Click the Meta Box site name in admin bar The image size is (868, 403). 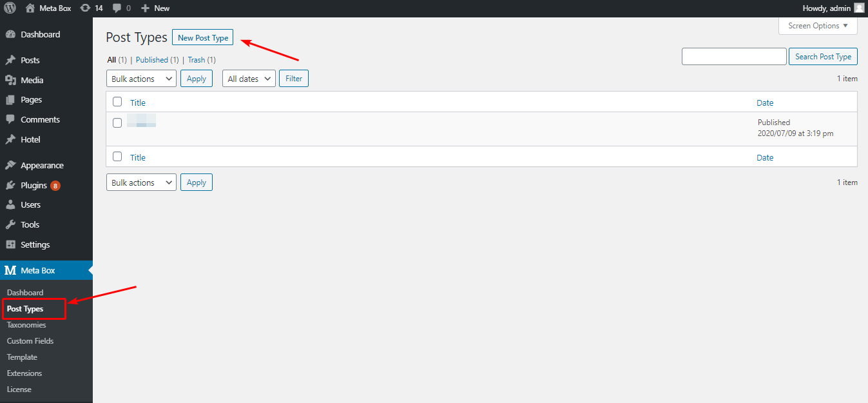point(55,8)
